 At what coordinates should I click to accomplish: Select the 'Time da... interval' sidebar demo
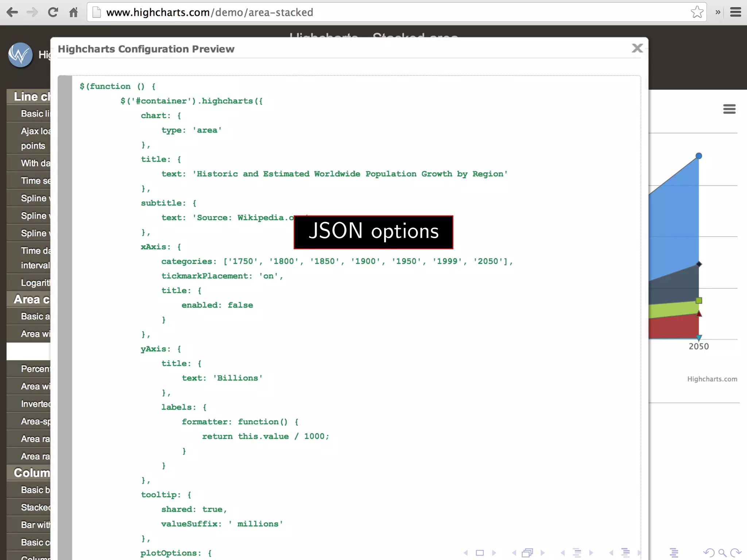(29, 258)
